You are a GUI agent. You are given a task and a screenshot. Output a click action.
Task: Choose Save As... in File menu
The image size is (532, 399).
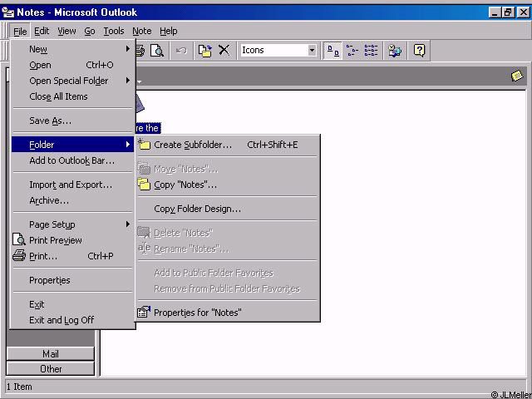[72, 121]
